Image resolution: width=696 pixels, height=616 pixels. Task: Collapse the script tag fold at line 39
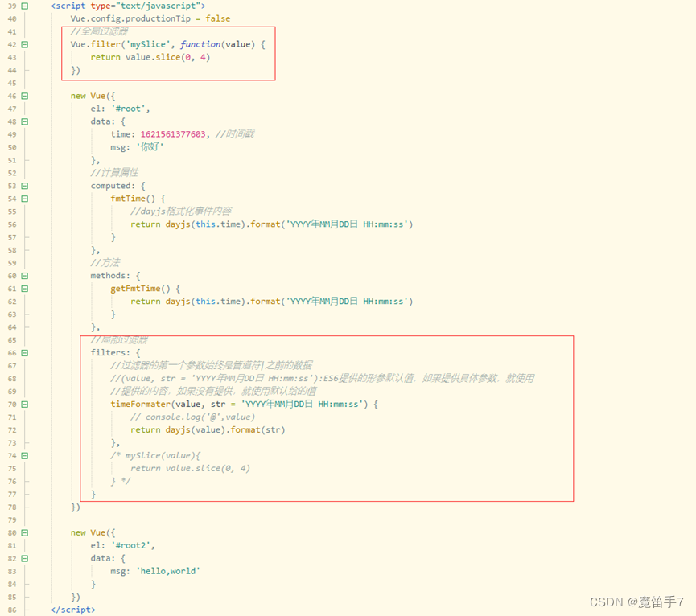[25, 6]
